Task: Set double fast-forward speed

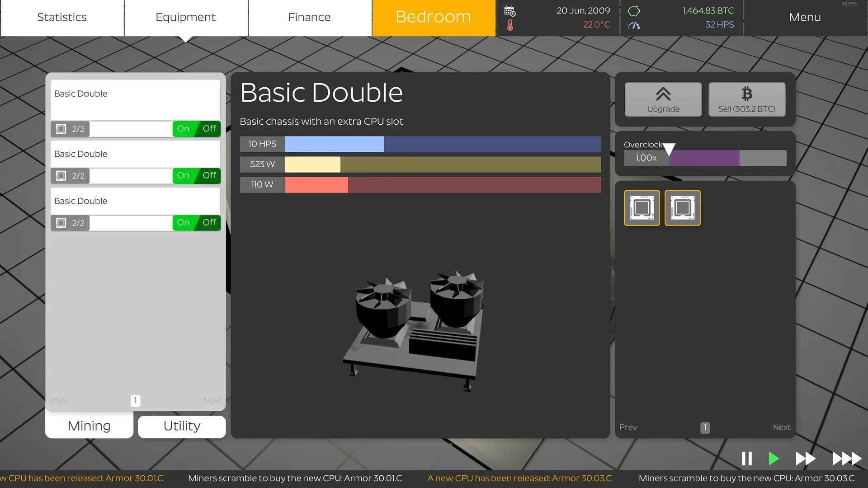Action: 805,459
